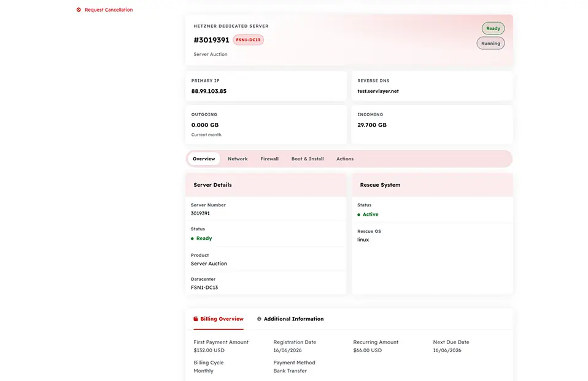The image size is (588, 381).
Task: Click the Additional Information info icon
Action: click(259, 319)
